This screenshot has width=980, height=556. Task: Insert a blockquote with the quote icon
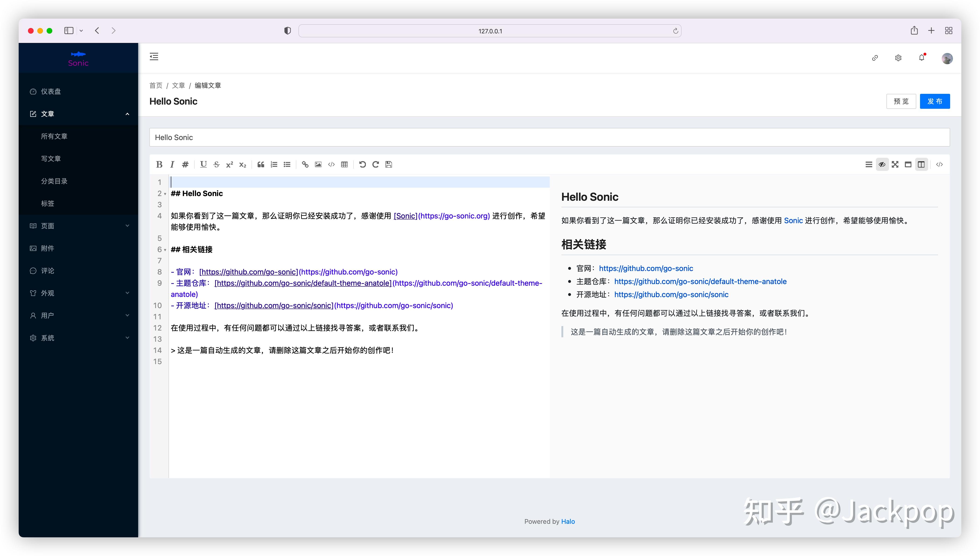click(261, 165)
